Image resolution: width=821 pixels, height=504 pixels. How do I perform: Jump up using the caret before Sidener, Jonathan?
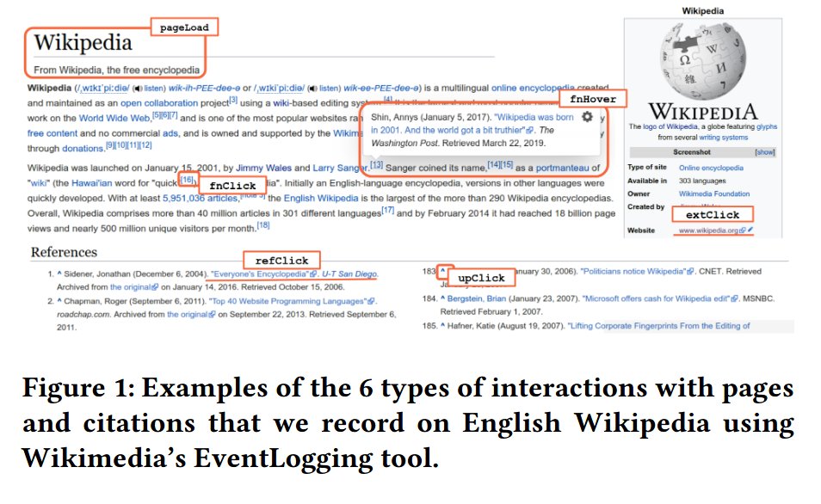tap(59, 274)
